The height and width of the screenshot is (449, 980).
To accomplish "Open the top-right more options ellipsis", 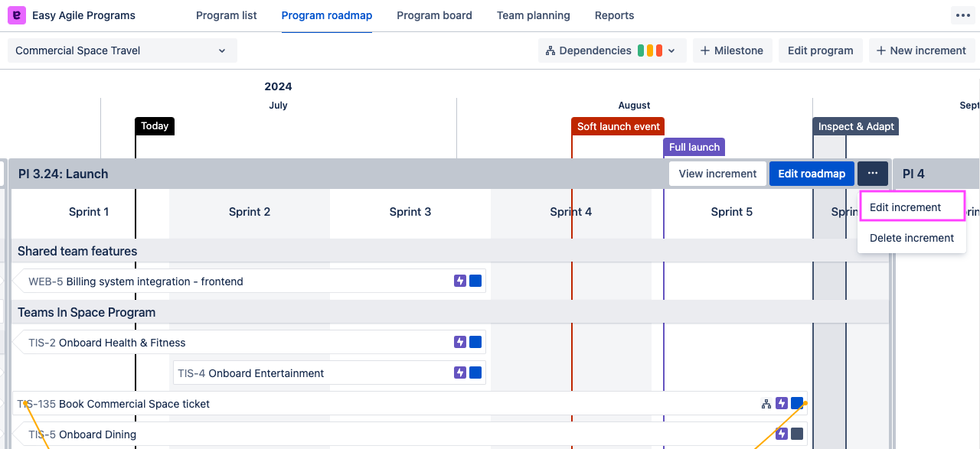I will pyautogui.click(x=962, y=15).
